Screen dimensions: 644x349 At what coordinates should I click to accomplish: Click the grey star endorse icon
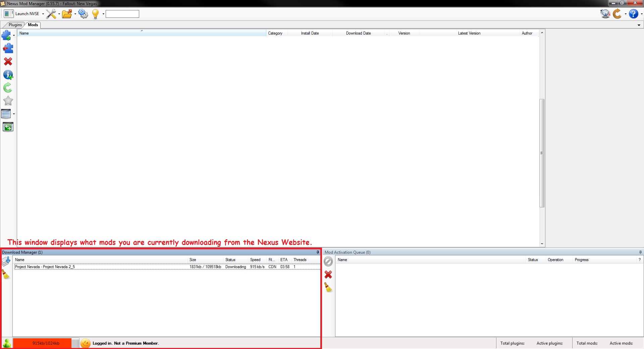[8, 101]
